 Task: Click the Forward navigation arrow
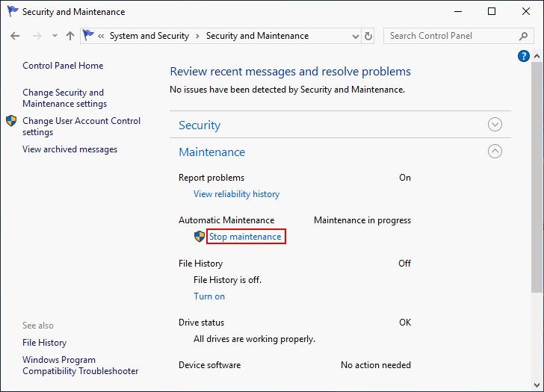(37, 36)
